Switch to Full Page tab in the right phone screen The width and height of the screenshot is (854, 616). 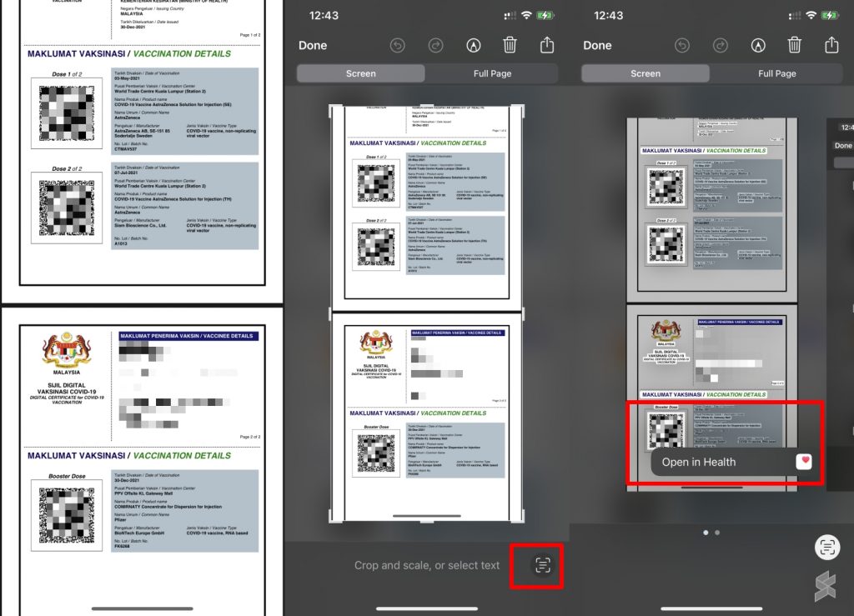[x=776, y=73]
